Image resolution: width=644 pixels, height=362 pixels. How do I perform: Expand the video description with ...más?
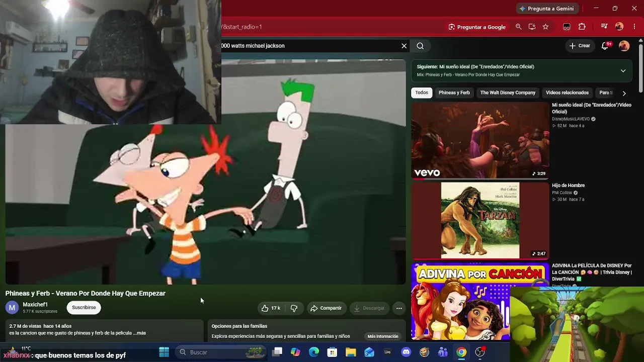click(140, 333)
